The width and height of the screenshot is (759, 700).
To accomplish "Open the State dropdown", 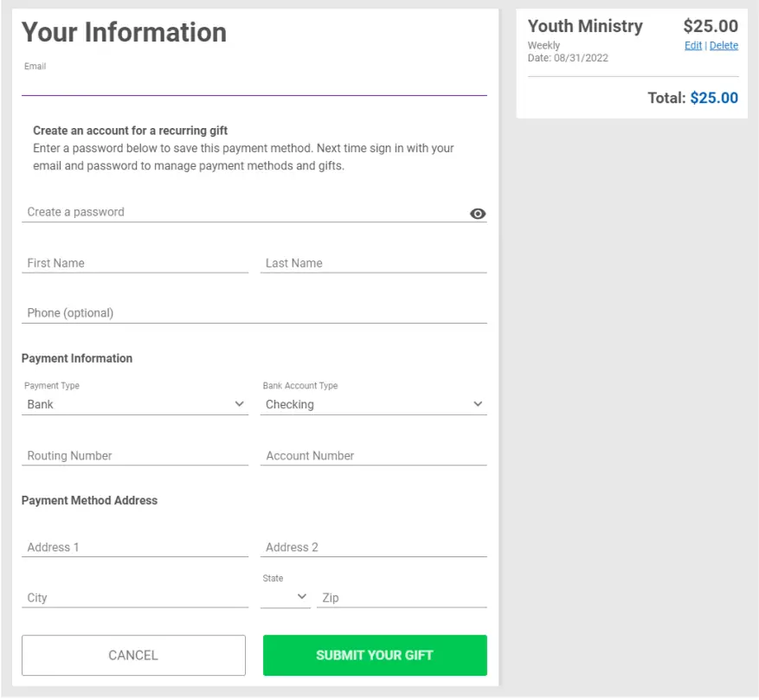I will coord(286,596).
